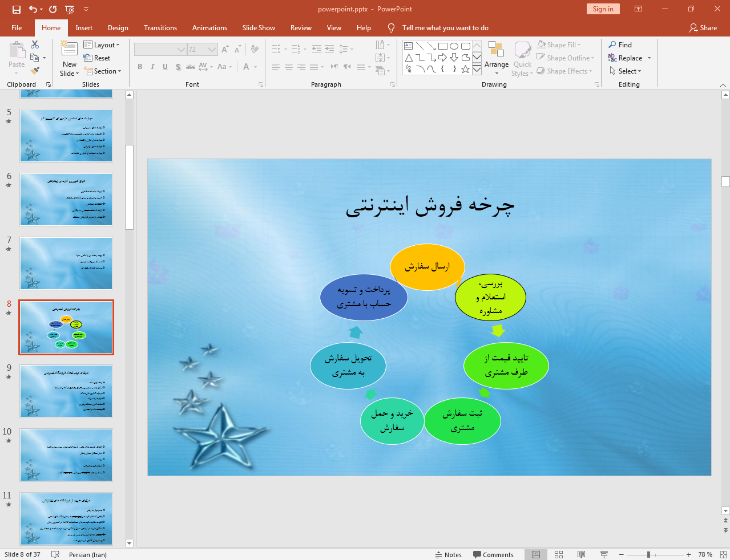Open the Transitions tab

(160, 28)
